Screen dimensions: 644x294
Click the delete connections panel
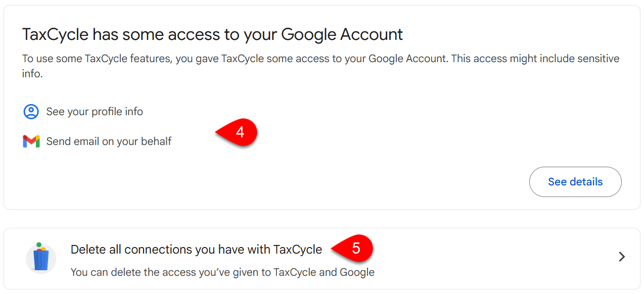[322, 258]
